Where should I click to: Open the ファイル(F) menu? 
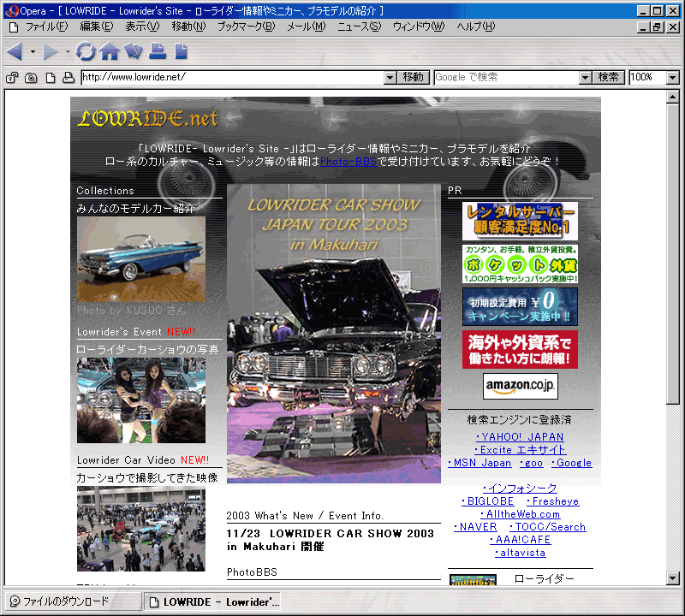47,27
